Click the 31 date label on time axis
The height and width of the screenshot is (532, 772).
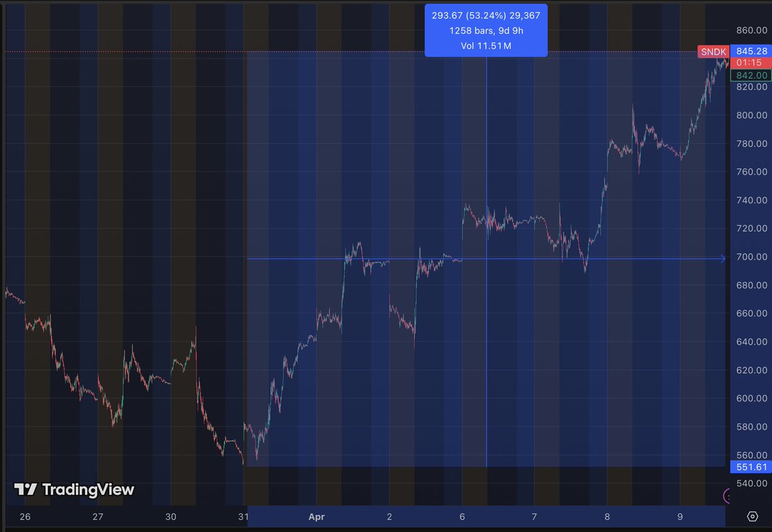pos(243,517)
